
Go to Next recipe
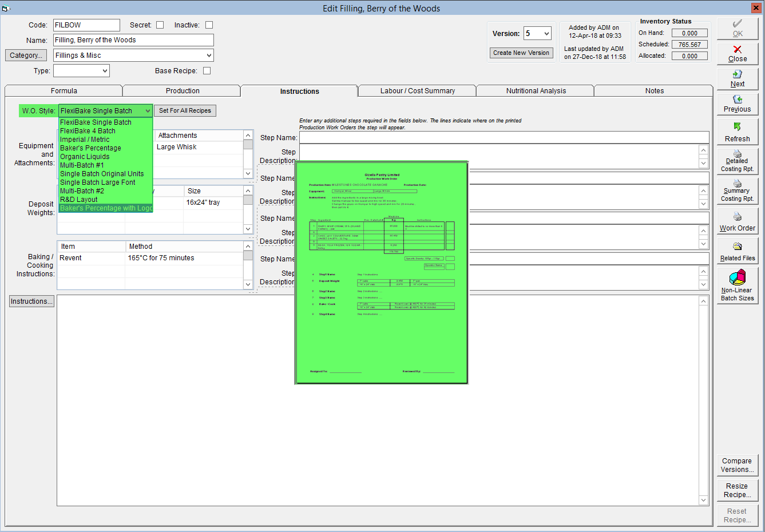click(738, 79)
